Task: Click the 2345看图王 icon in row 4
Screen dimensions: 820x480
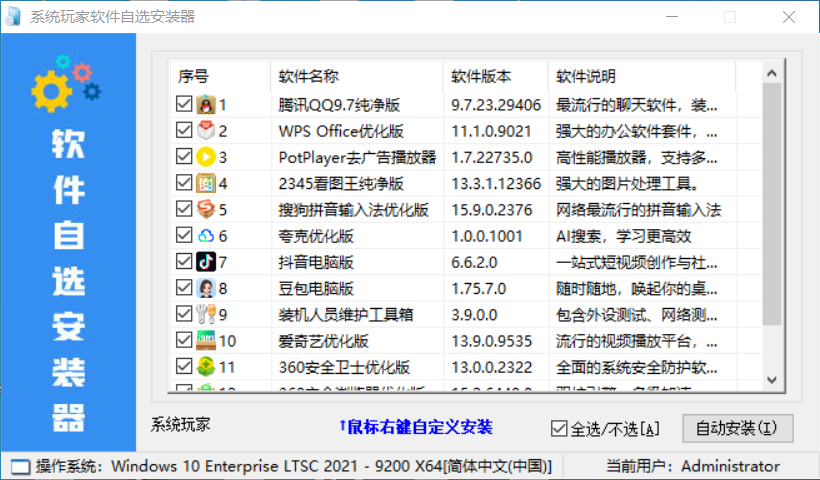Action: pyautogui.click(x=206, y=183)
